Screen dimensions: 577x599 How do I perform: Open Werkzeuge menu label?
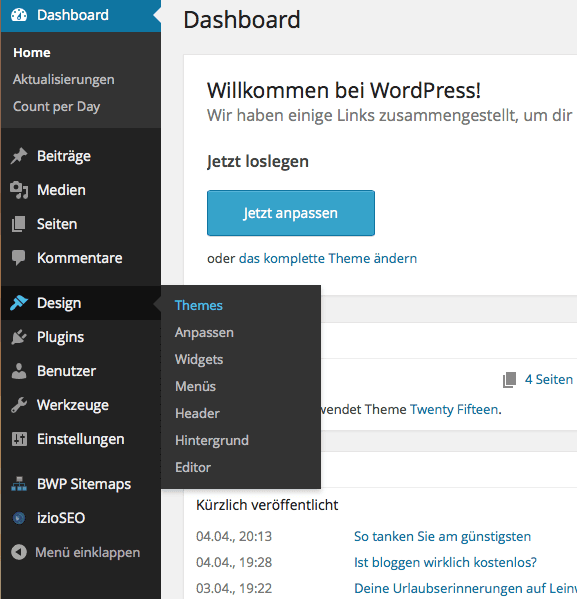(73, 405)
